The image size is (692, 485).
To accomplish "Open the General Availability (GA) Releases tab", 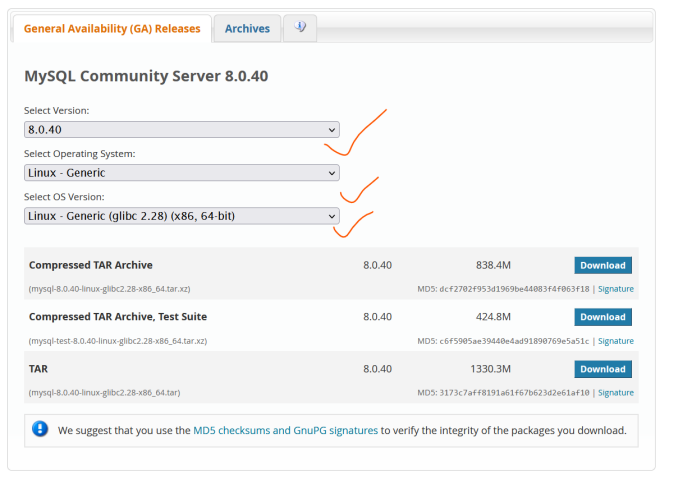I will tap(112, 29).
